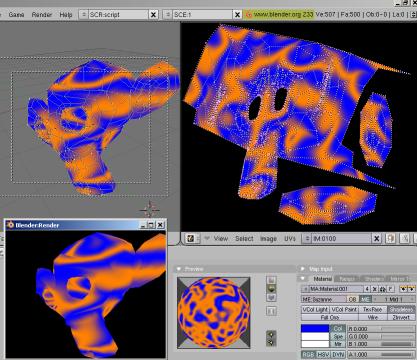Screen dimensions: 417x360
Task: Open the Render menu
Action: (42, 15)
